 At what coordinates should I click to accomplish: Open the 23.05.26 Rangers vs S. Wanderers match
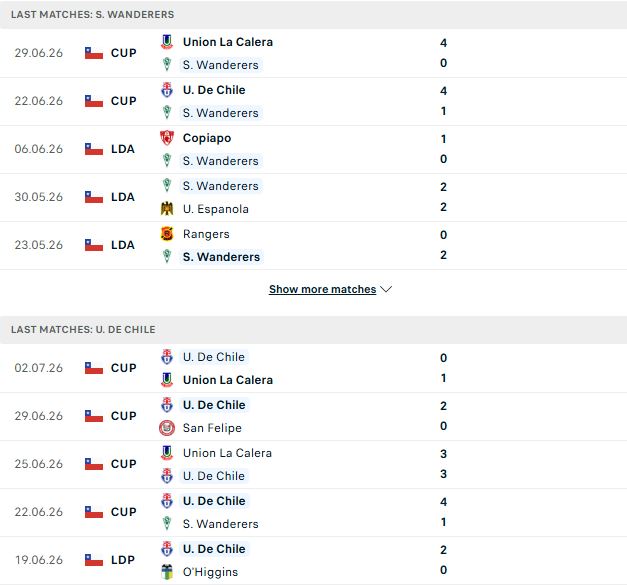[314, 246]
